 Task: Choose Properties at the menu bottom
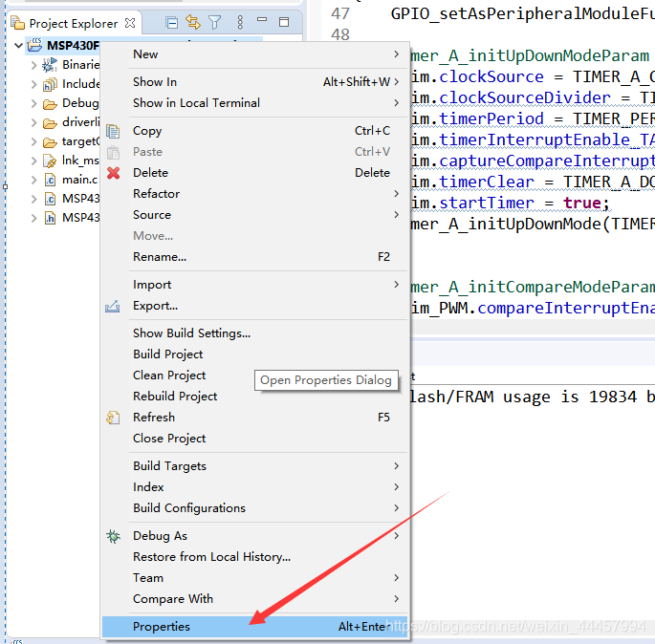pos(254,627)
